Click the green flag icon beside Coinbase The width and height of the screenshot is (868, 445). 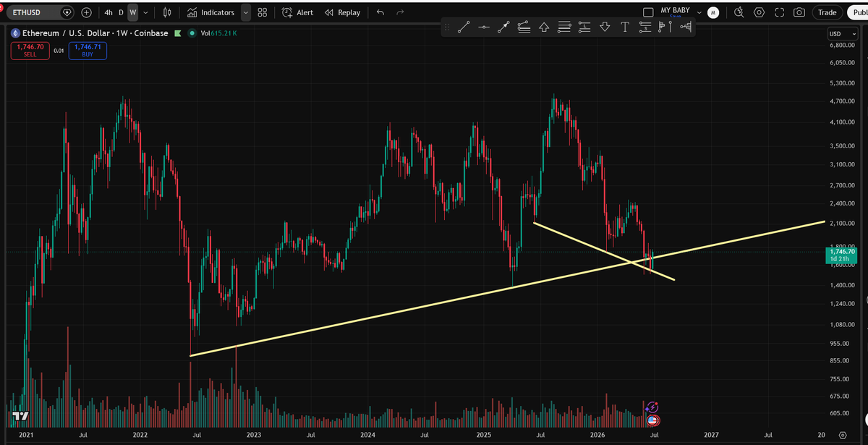[x=178, y=33]
